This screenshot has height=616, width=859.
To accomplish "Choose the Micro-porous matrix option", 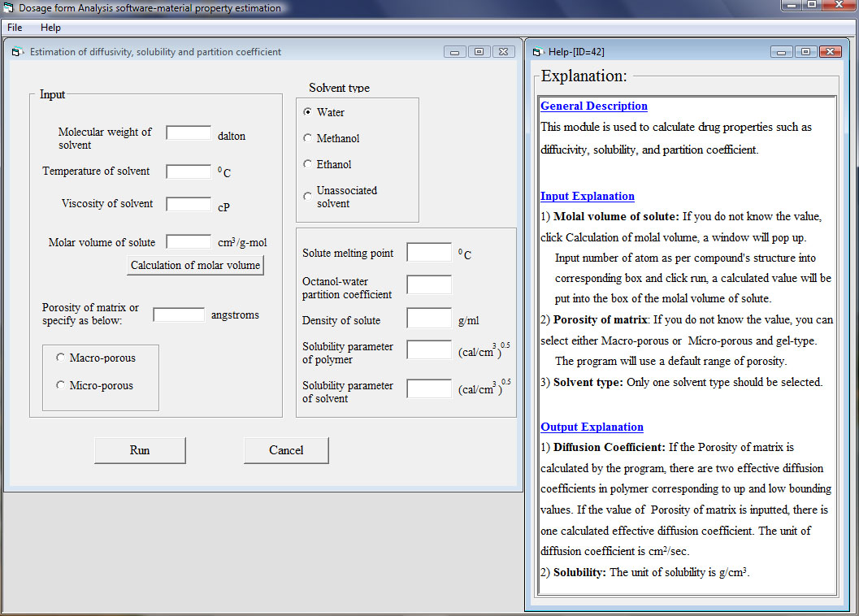I will (60, 385).
